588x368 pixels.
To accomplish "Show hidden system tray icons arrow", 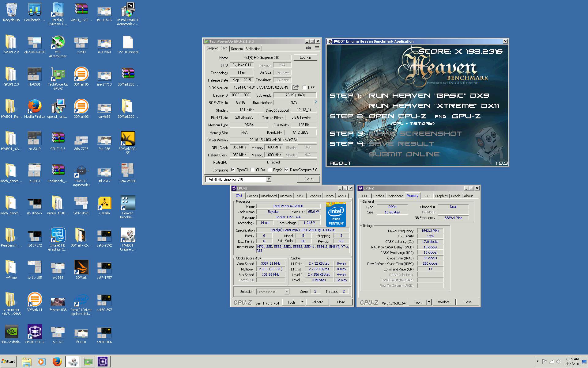I will [x=537, y=362].
